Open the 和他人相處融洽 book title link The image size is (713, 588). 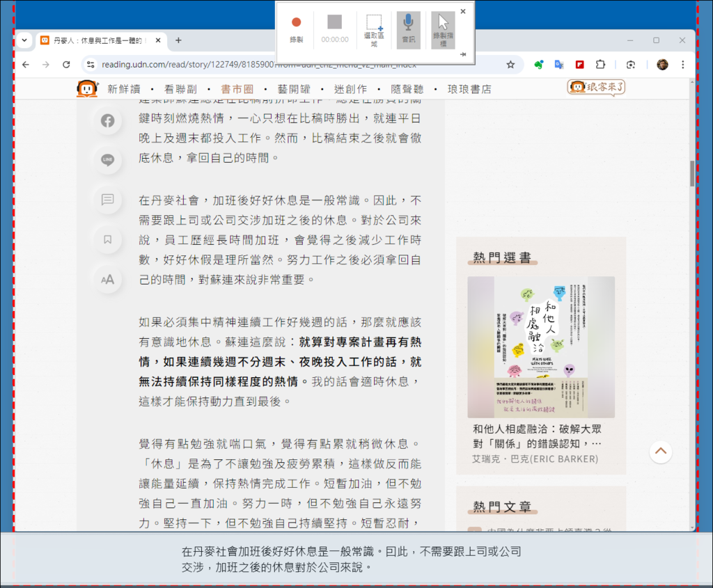(538, 436)
